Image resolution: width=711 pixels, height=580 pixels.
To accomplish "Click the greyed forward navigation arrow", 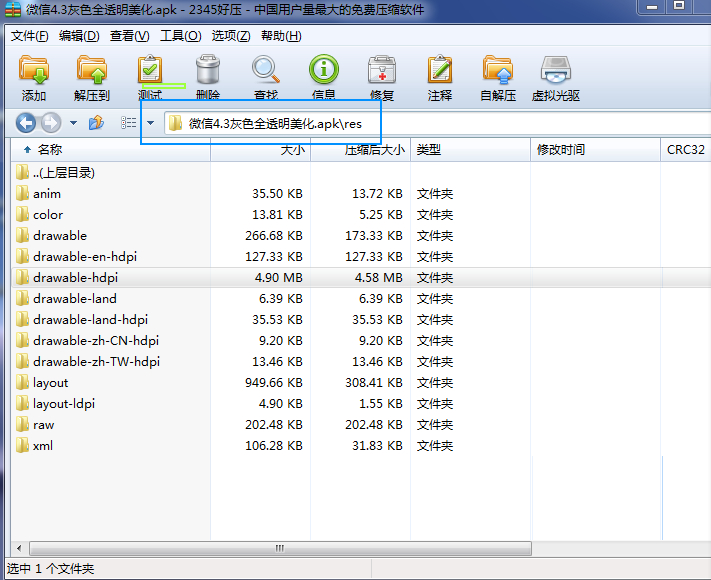I will pyautogui.click(x=51, y=123).
